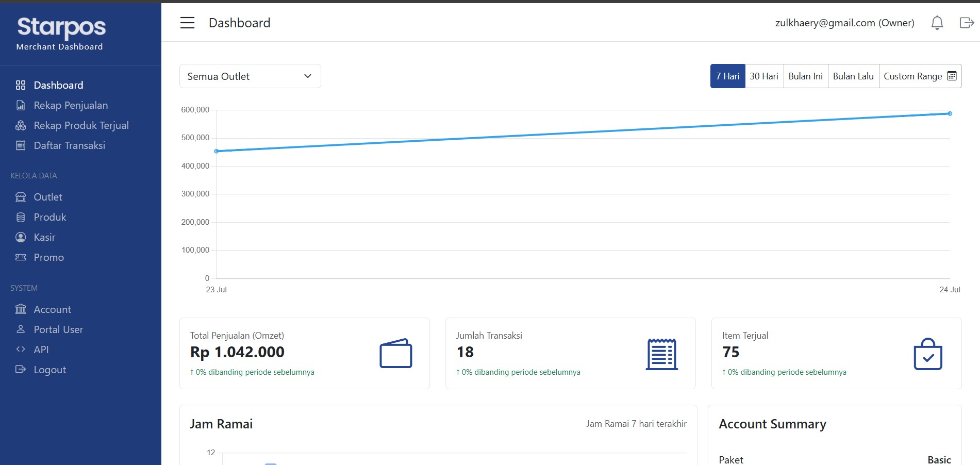This screenshot has width=980, height=465.
Task: Select the 7 Hari range tab
Action: coord(727,76)
